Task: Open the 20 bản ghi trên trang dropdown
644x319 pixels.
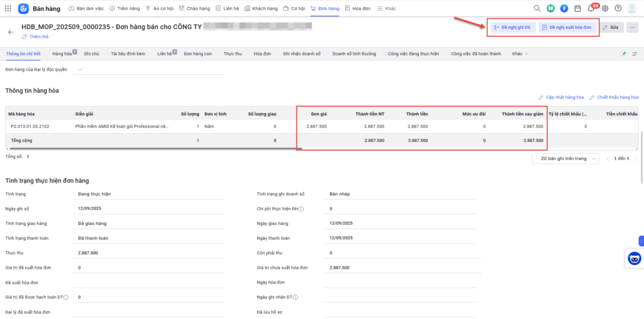Action: coord(566,159)
